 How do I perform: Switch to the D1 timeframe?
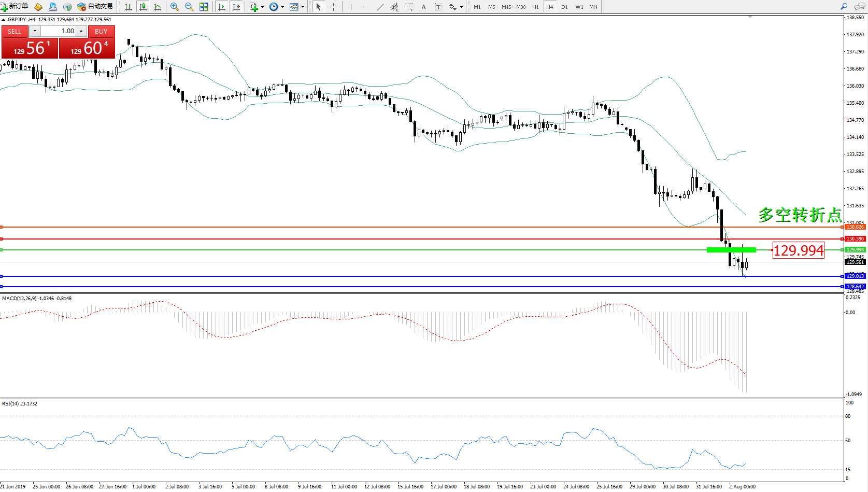(x=564, y=7)
